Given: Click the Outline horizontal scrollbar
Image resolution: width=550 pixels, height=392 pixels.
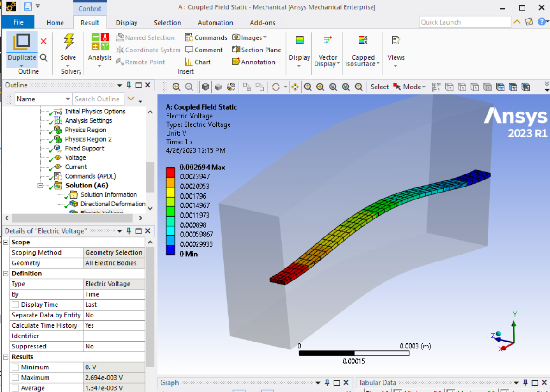Looking at the screenshot, I should pyautogui.click(x=72, y=218).
